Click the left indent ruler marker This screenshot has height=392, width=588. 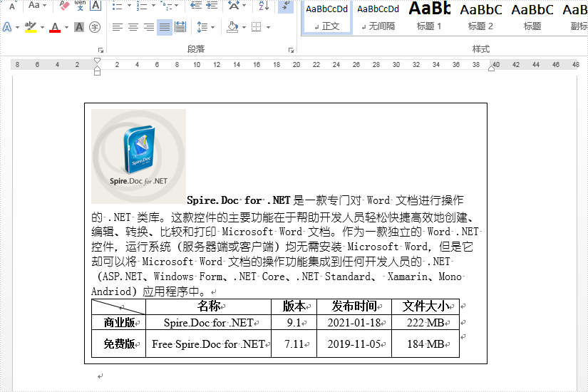pos(97,72)
